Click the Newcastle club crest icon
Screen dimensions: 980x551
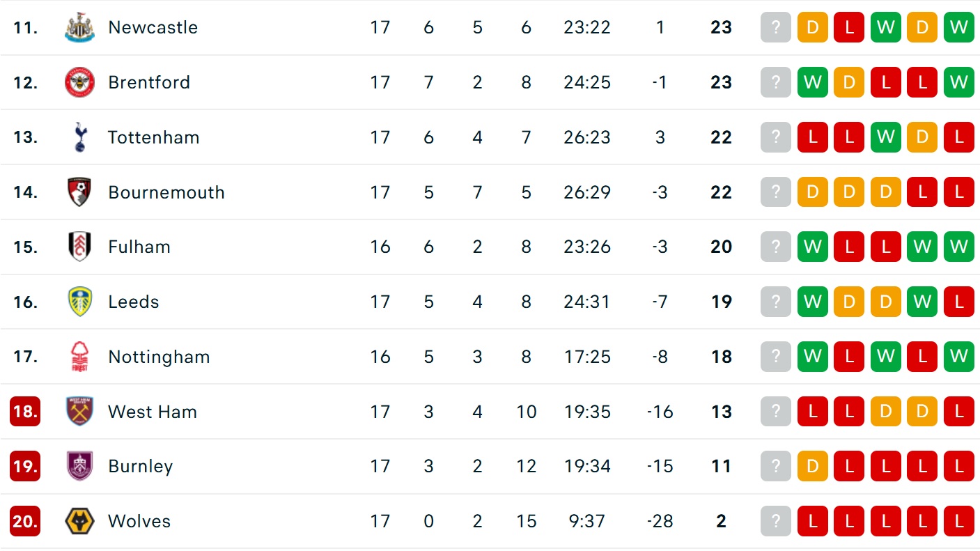[79, 28]
